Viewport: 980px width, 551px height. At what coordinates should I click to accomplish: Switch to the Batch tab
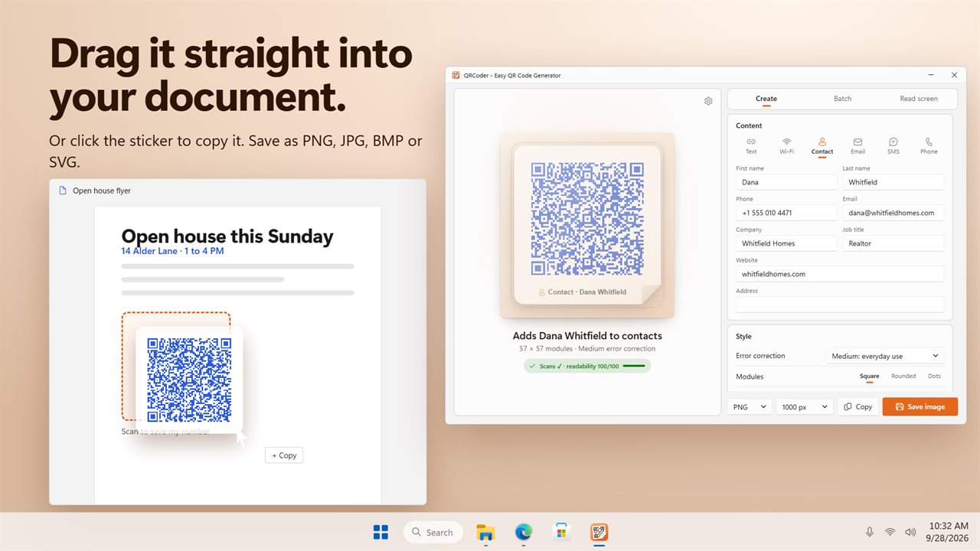pos(842,99)
